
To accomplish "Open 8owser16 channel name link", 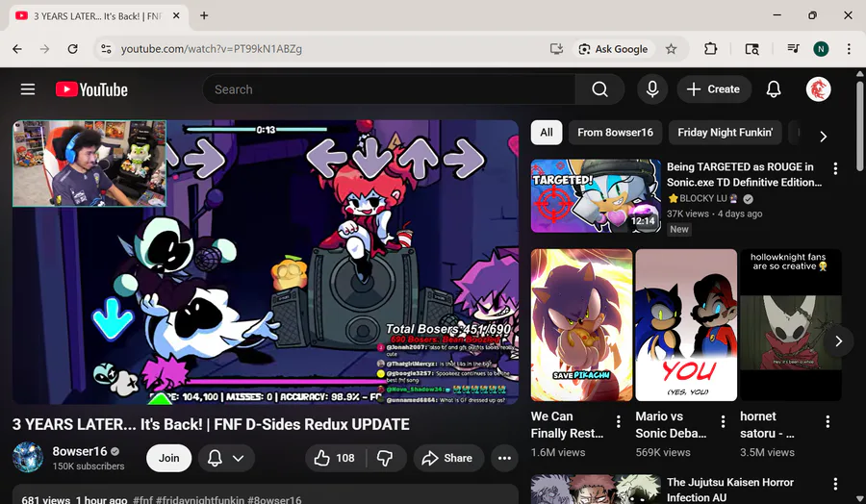I will (x=80, y=451).
